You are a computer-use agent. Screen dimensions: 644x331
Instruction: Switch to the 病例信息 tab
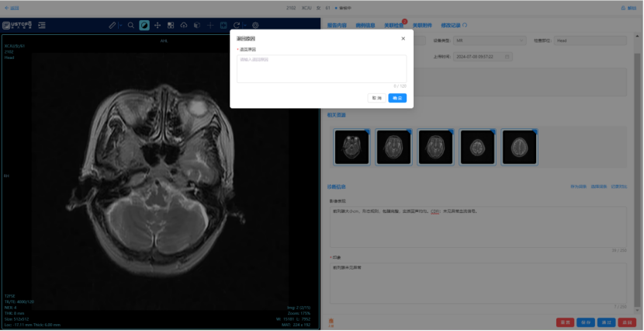(364, 25)
